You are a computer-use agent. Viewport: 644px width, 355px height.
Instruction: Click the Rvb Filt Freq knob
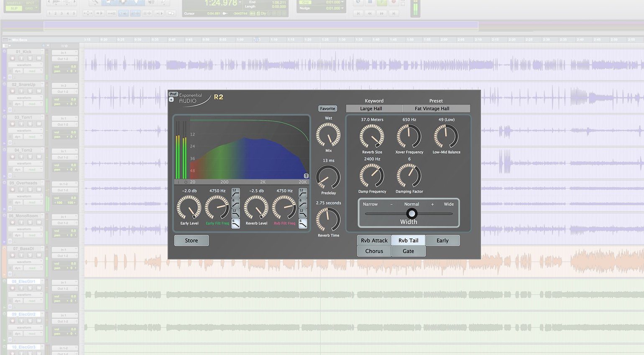(284, 208)
